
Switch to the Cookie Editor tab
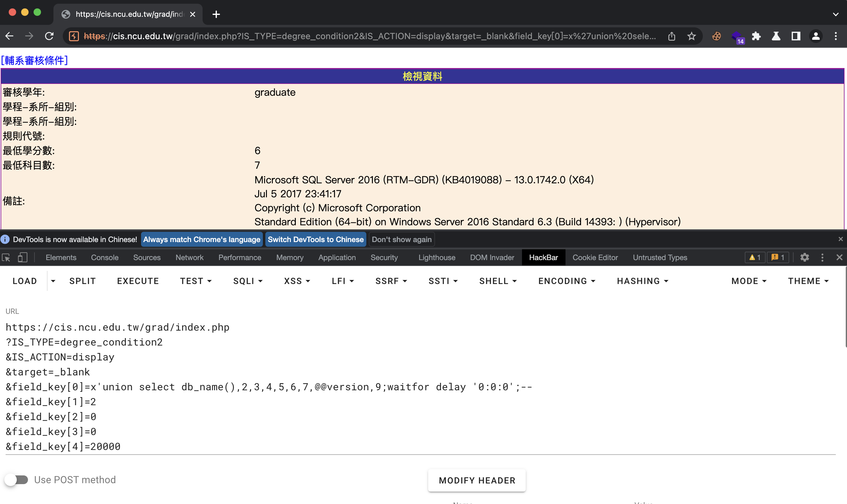click(x=595, y=257)
